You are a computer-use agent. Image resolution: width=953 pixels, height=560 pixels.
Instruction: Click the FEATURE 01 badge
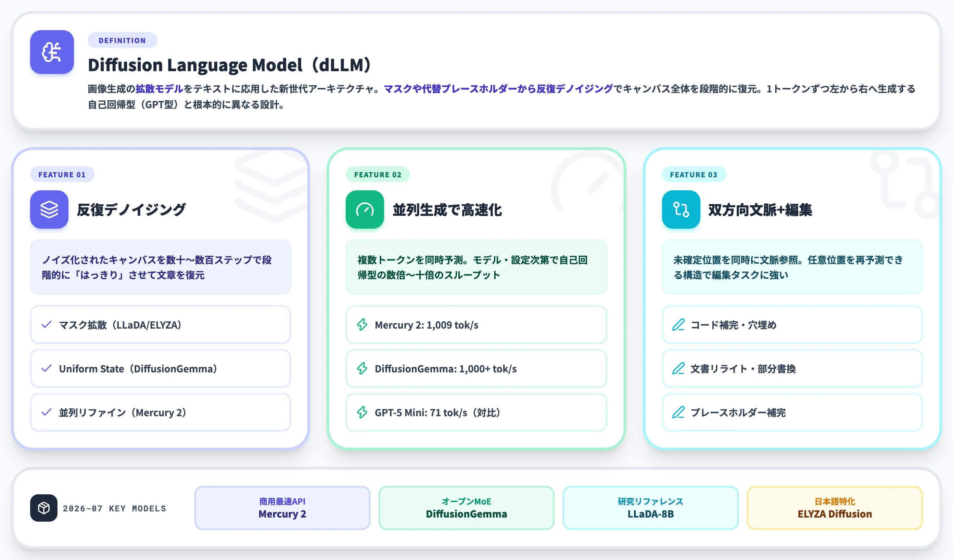pyautogui.click(x=62, y=174)
